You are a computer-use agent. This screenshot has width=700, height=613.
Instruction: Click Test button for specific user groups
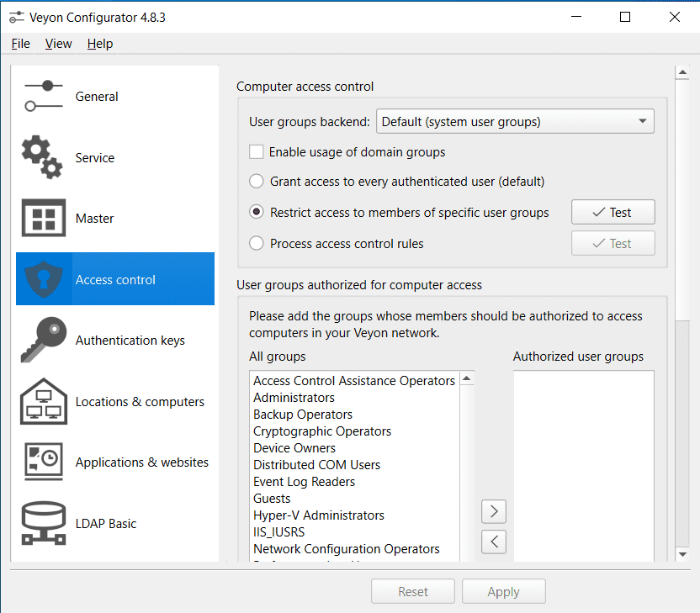(612, 213)
